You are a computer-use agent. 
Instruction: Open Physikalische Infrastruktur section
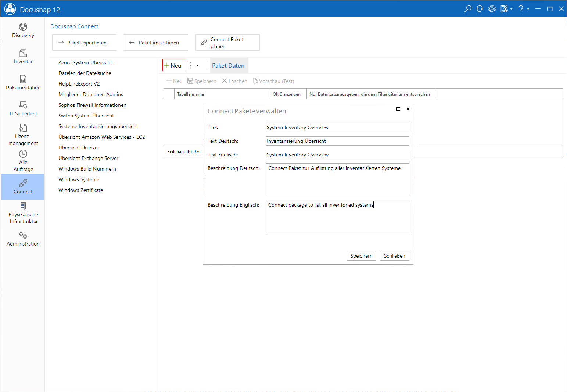23,213
